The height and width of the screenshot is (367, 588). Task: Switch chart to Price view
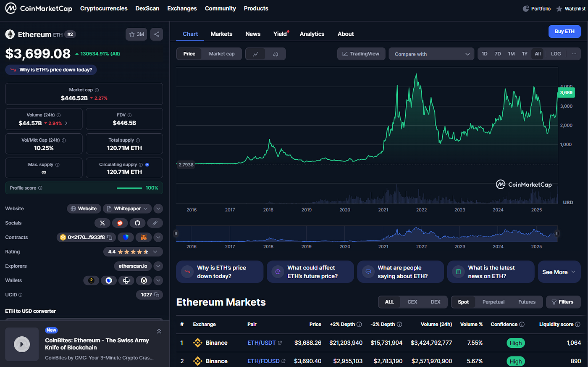[189, 54]
